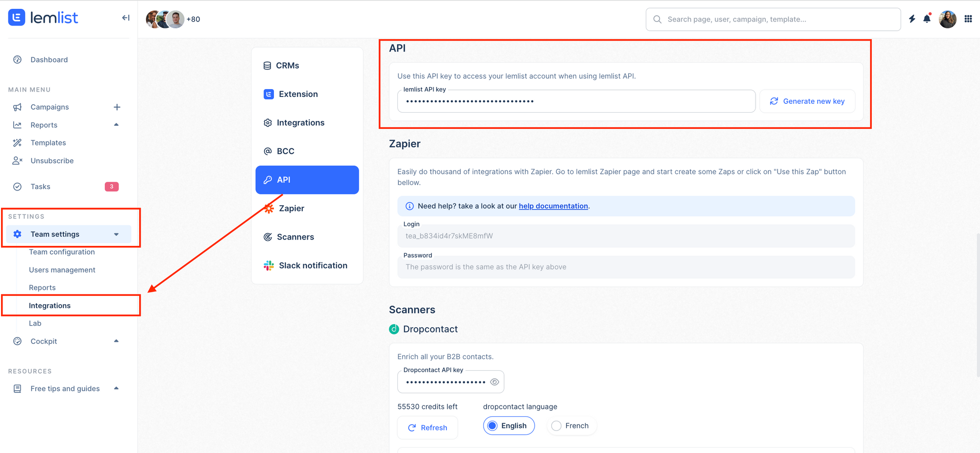Click the search magnifier icon

pos(658,19)
